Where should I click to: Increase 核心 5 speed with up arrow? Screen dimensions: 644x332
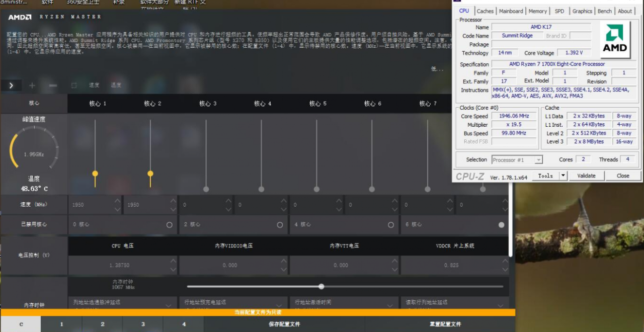click(339, 201)
